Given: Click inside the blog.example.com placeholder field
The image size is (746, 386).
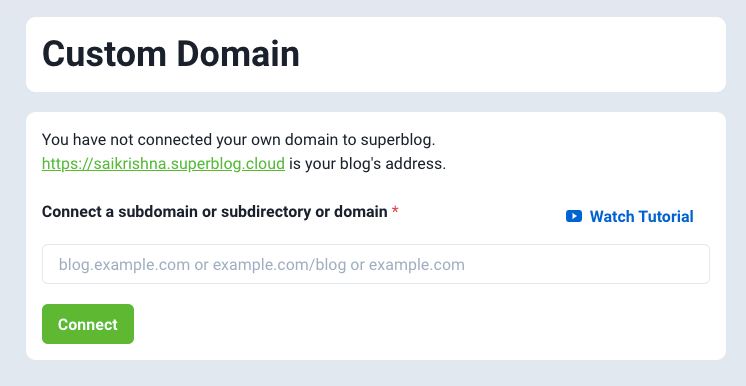Looking at the screenshot, I should click(376, 264).
